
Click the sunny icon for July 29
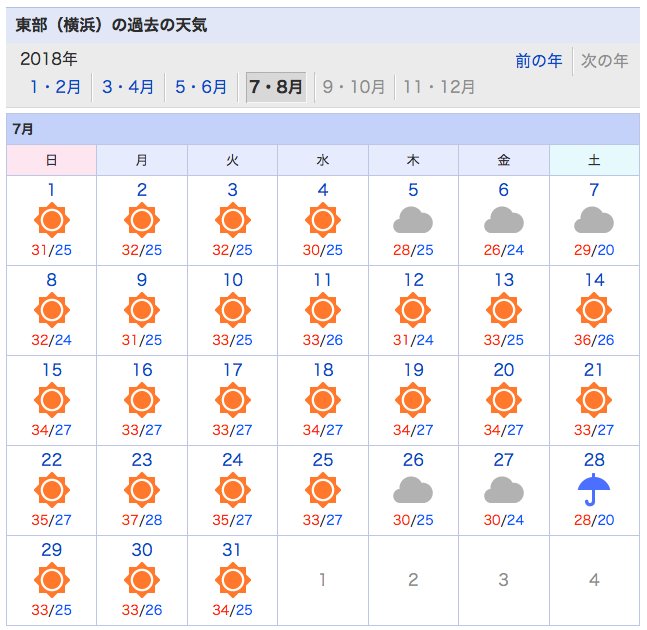point(52,580)
